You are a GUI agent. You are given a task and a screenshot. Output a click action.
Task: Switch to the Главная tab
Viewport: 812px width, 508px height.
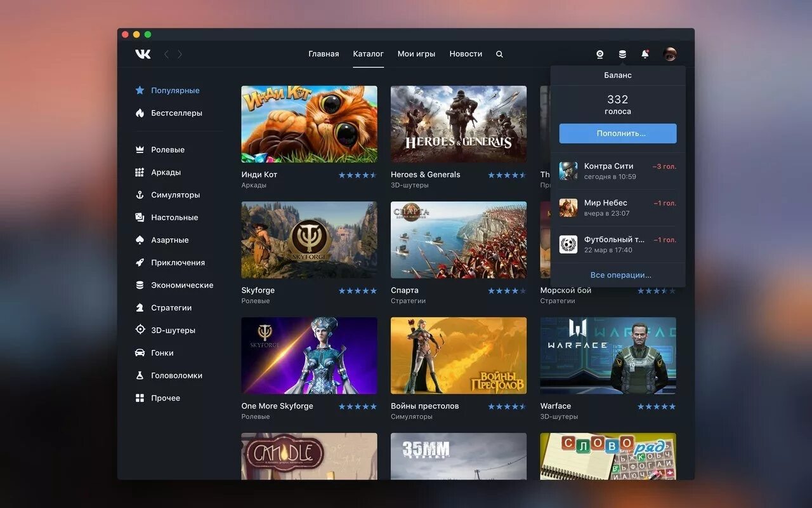pyautogui.click(x=324, y=54)
